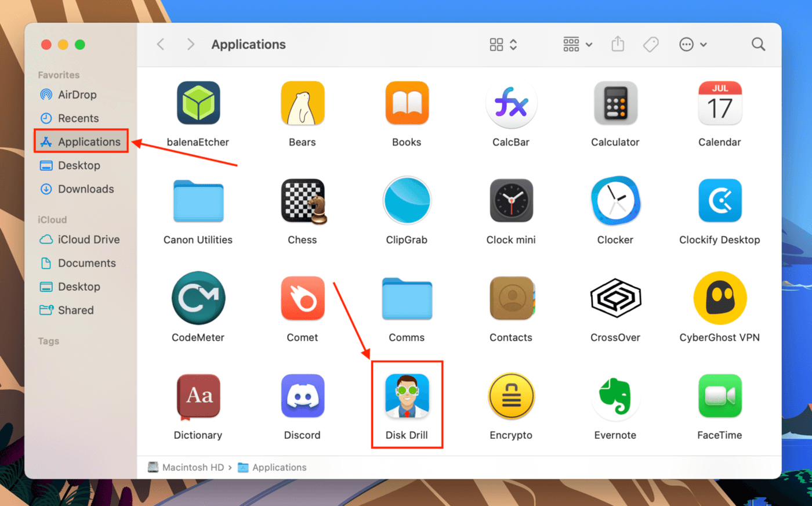Select the Bears app icon

[x=302, y=103]
